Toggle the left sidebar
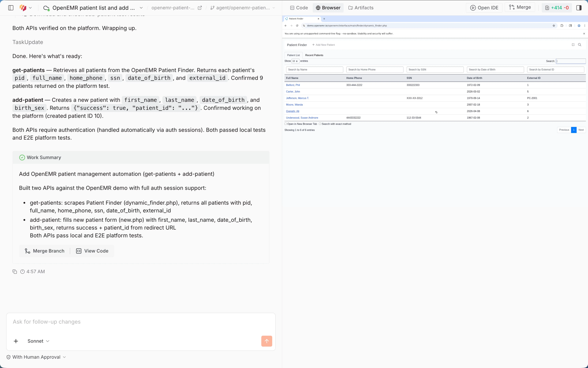Viewport: 588px width, 368px height. point(10,7)
